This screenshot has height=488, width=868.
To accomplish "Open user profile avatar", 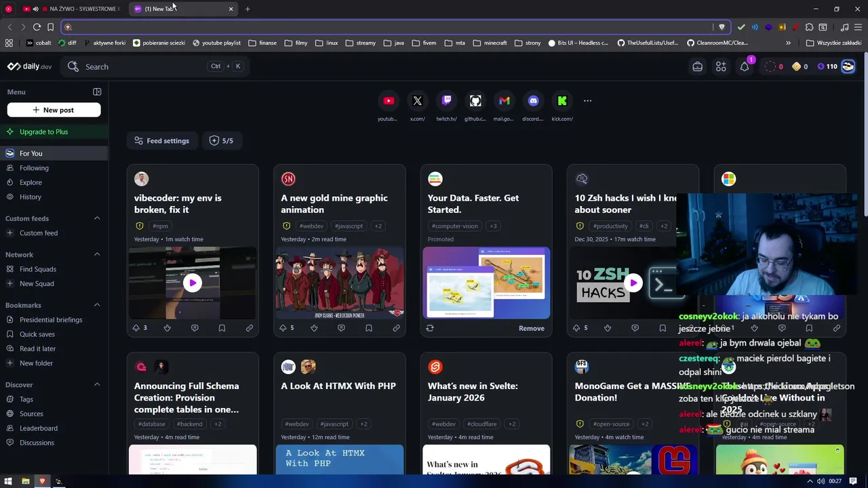I will tap(848, 66).
